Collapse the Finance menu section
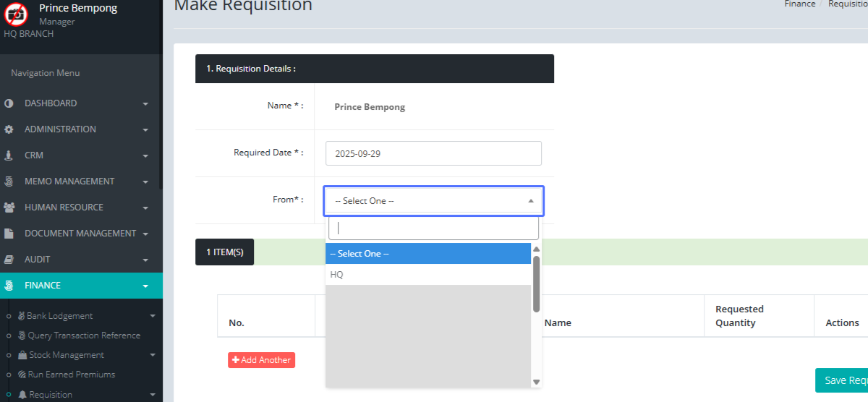This screenshot has width=868, height=402. [x=145, y=286]
